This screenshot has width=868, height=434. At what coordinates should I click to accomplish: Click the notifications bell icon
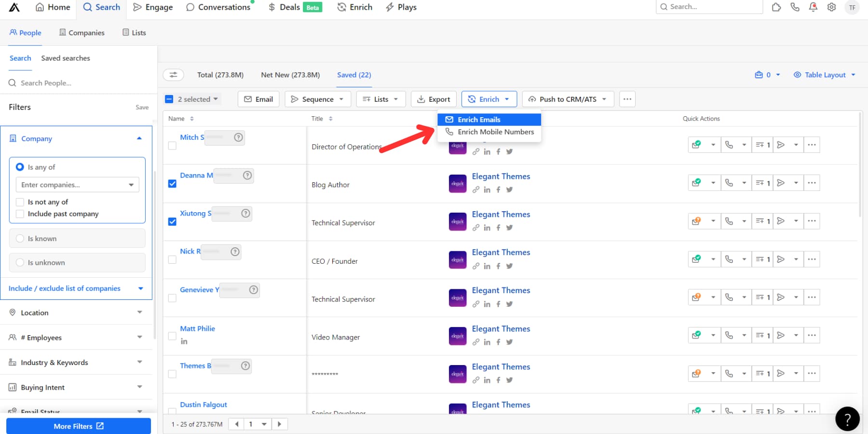pyautogui.click(x=813, y=7)
